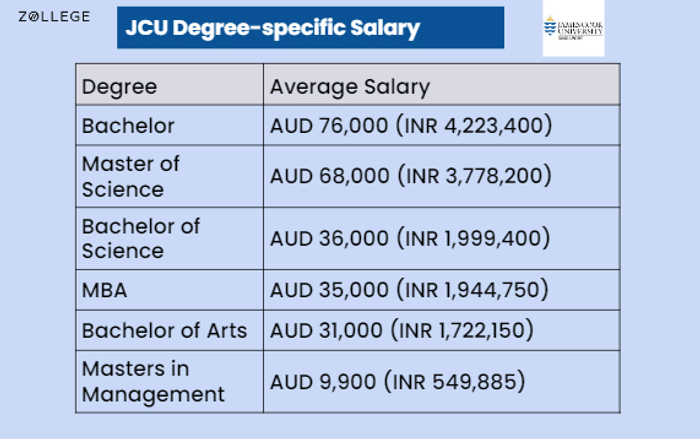This screenshot has width=700, height=439.
Task: Click the Degree column header
Action: [170, 85]
